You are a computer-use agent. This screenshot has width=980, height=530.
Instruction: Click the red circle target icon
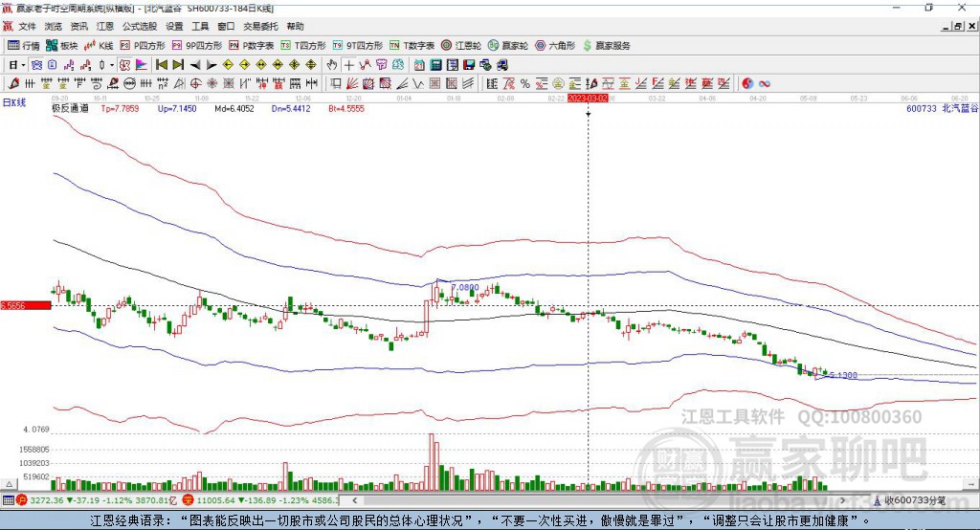click(x=195, y=84)
